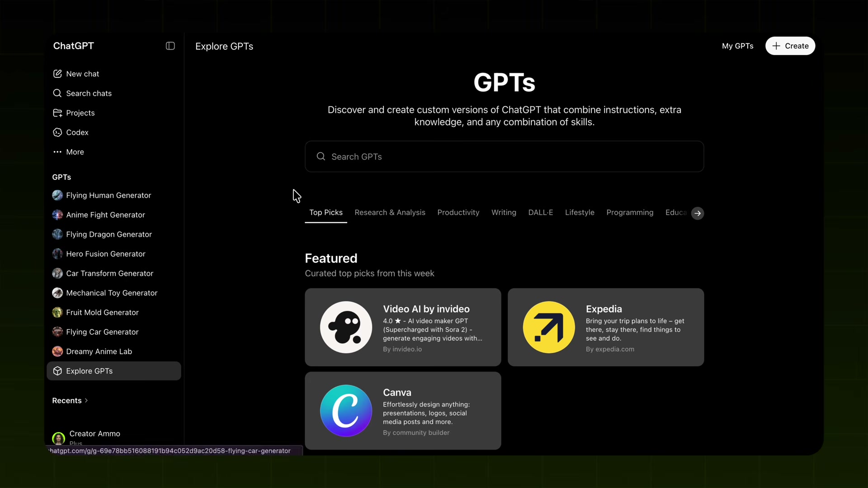Viewport: 868px width, 488px height.
Task: Click the 'By community builder' author text
Action: 416,433
